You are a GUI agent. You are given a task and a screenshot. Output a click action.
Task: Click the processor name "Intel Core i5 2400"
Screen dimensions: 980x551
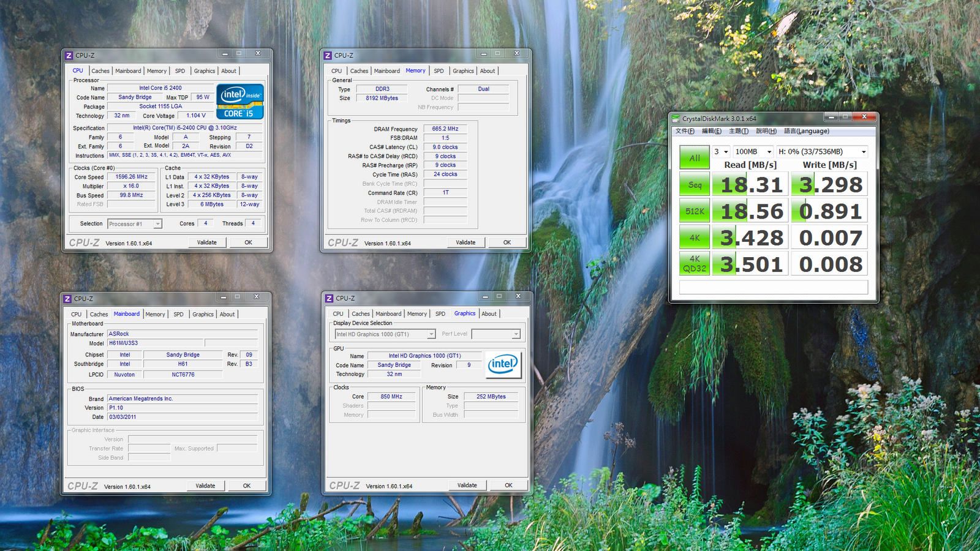pyautogui.click(x=160, y=88)
